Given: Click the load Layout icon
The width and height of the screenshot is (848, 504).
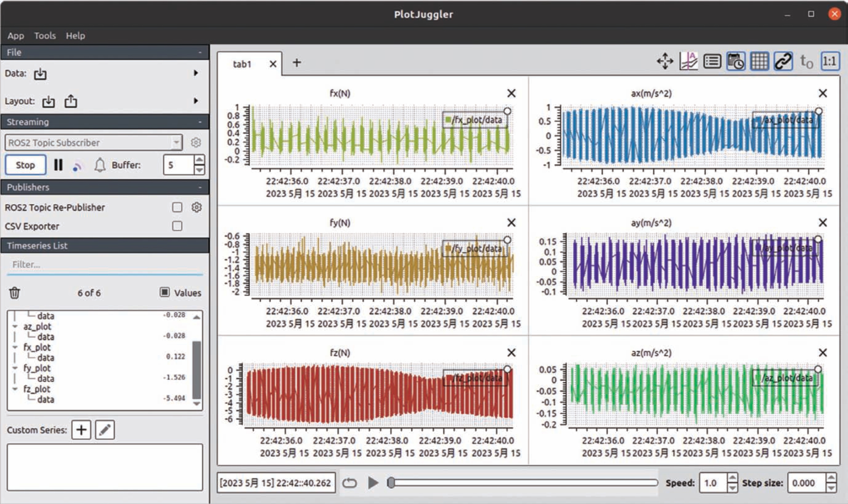Looking at the screenshot, I should pos(48,101).
